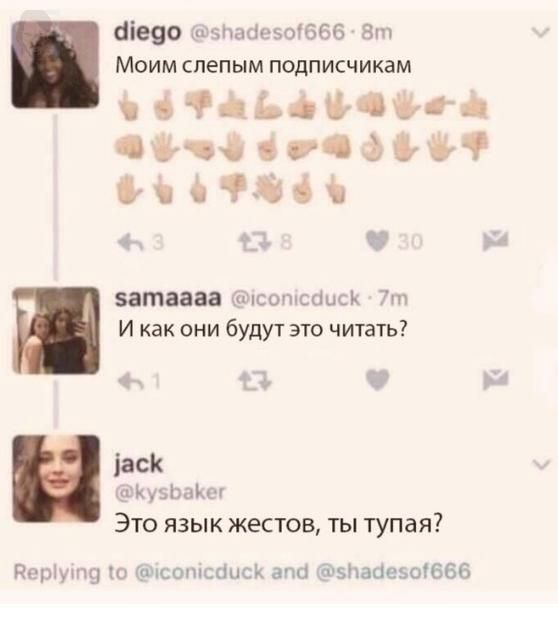Open diego's profile picture
558x634 pixels.
[56, 65]
